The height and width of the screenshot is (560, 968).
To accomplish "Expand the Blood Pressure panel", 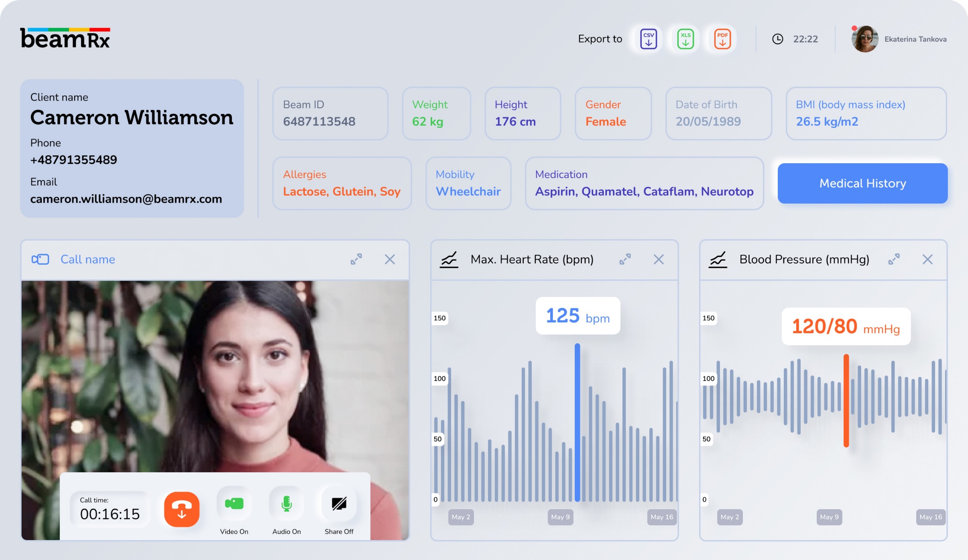I will (x=894, y=259).
